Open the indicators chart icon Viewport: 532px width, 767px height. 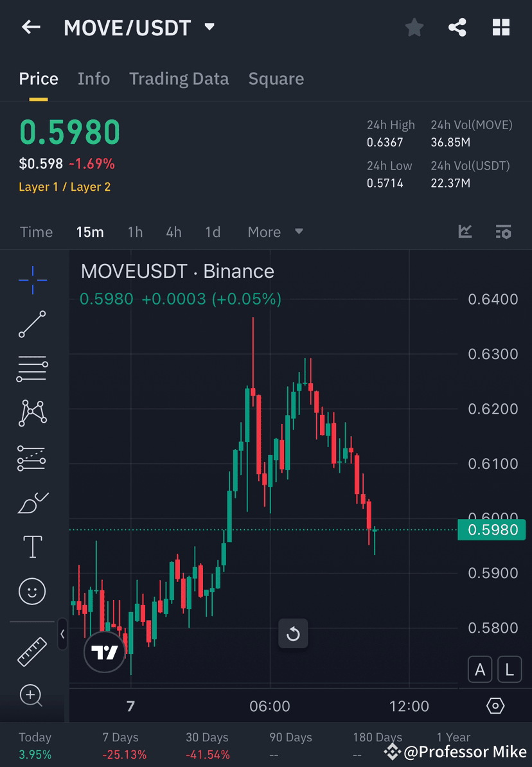pos(465,231)
